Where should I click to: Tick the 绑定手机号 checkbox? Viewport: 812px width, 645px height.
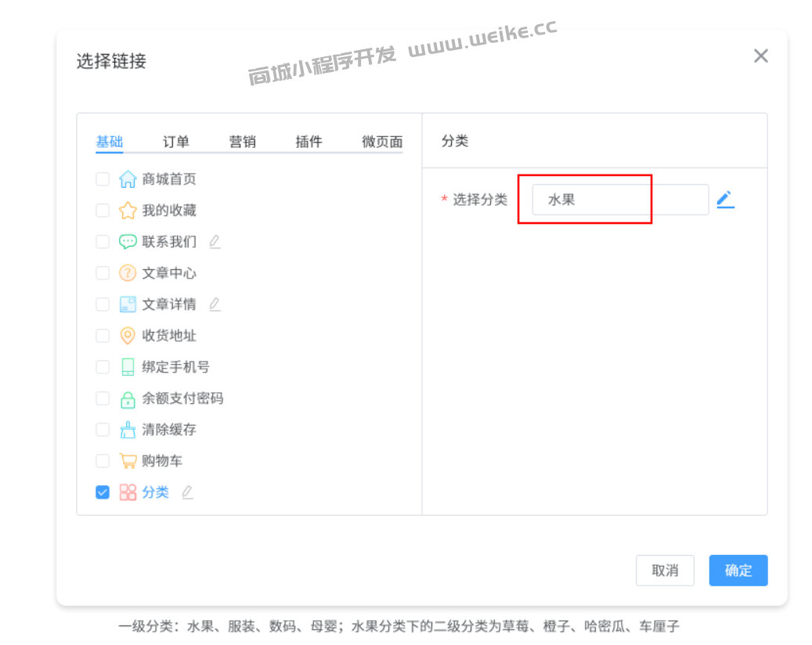(103, 367)
